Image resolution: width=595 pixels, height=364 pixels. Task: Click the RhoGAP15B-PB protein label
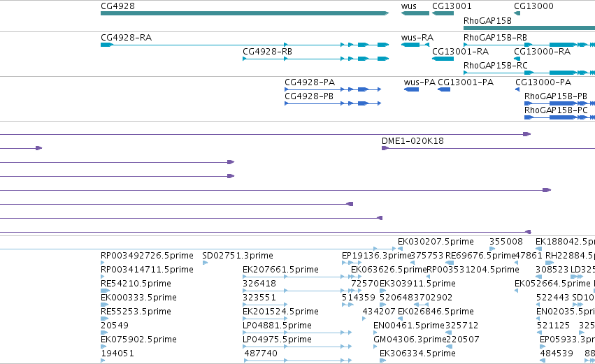point(556,96)
